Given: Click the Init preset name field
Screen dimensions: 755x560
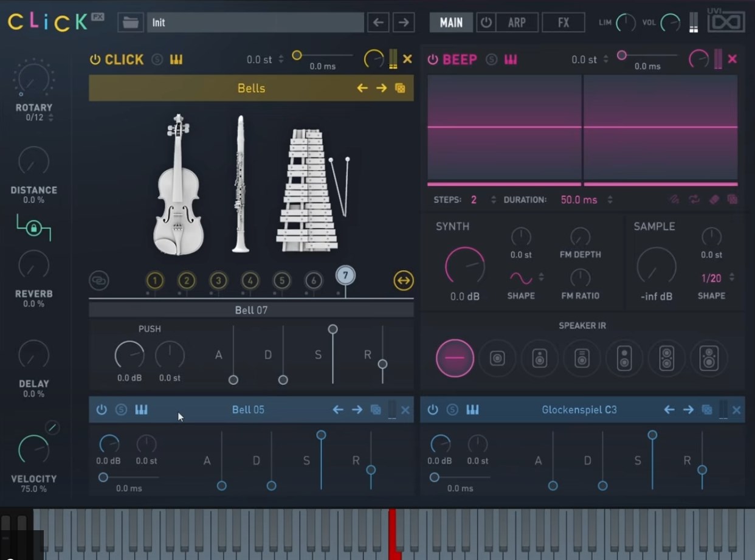Looking at the screenshot, I should point(255,23).
